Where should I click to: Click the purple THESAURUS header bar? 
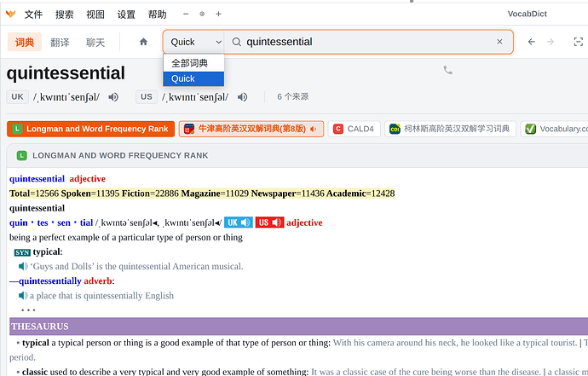click(298, 327)
